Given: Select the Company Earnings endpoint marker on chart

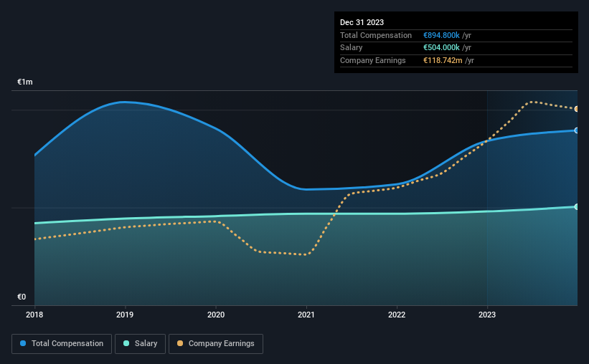Looking at the screenshot, I should click(x=576, y=109).
